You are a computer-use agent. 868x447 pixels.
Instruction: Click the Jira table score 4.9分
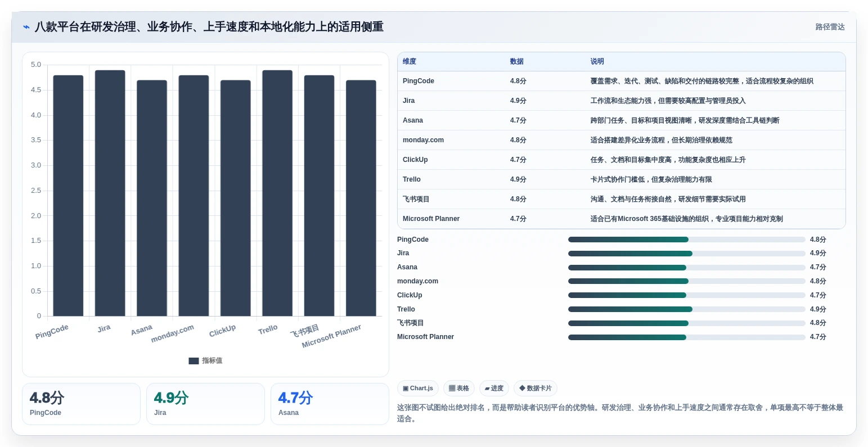tap(518, 101)
